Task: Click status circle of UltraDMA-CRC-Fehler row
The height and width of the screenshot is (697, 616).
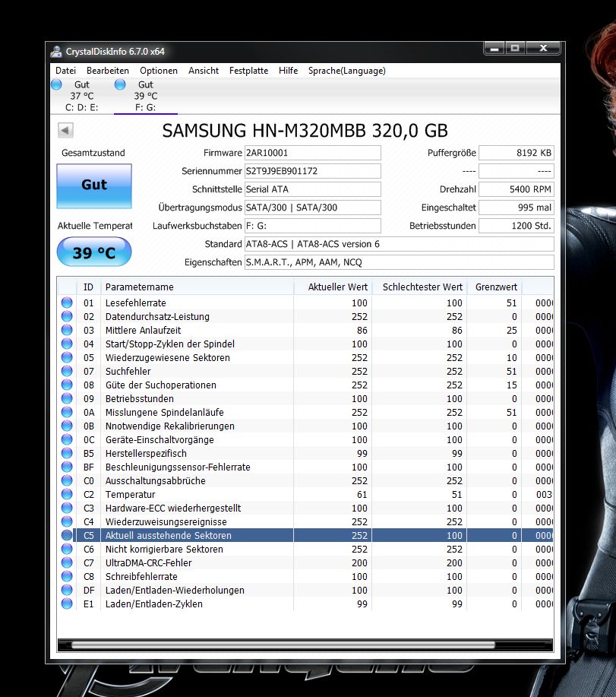Action: 67,562
